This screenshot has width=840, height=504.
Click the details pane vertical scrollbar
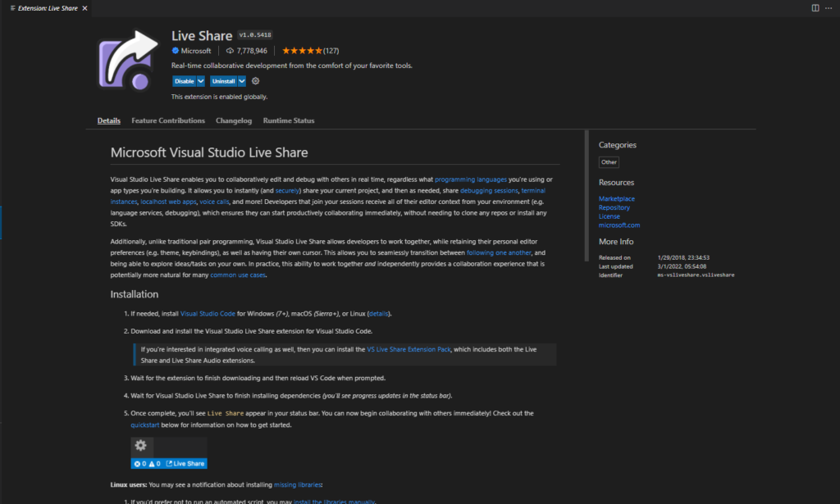(x=587, y=196)
